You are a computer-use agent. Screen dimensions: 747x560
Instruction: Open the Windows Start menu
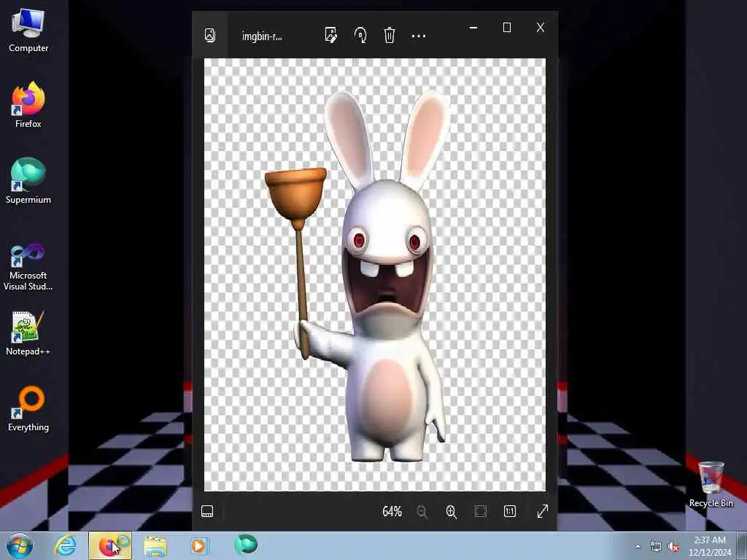(19, 545)
